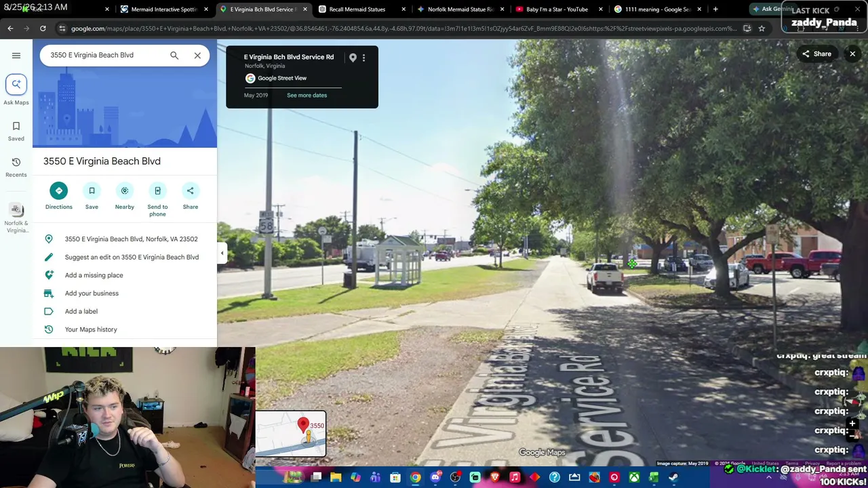Collapse the side panel arrow

[x=222, y=253]
